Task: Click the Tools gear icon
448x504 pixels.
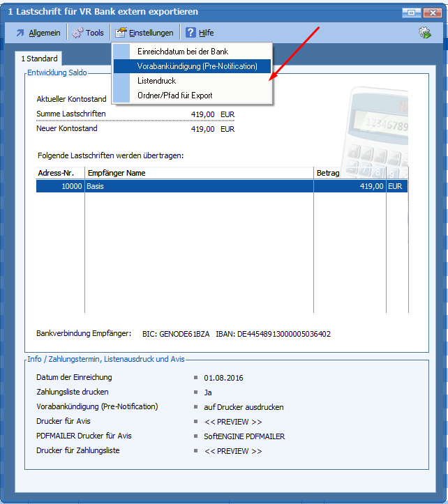Action: tap(77, 33)
